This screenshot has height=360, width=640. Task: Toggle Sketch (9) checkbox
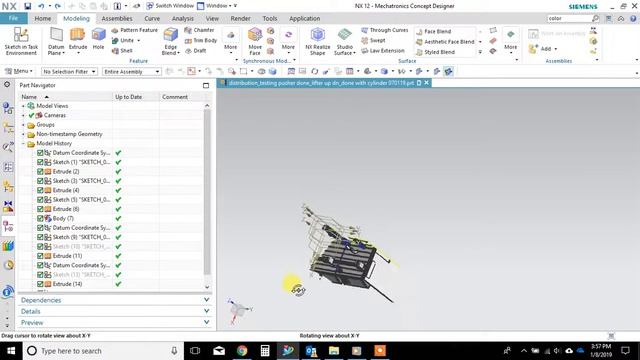click(40, 237)
